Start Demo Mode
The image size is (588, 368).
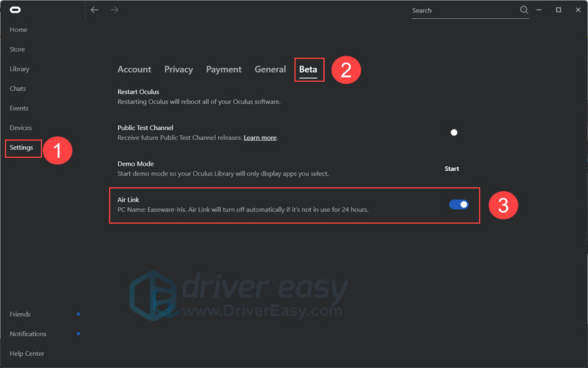[452, 169]
